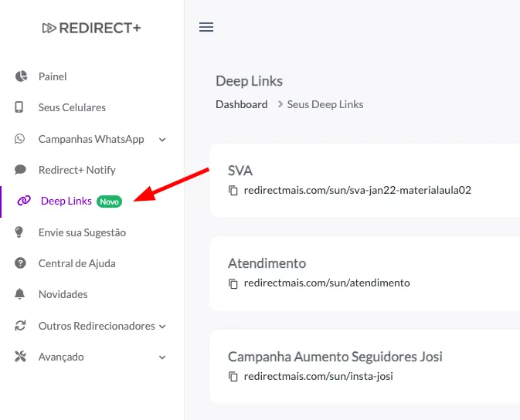The height and width of the screenshot is (420, 520).
Task: Click the Seus Celulares phone icon
Action: (x=19, y=107)
